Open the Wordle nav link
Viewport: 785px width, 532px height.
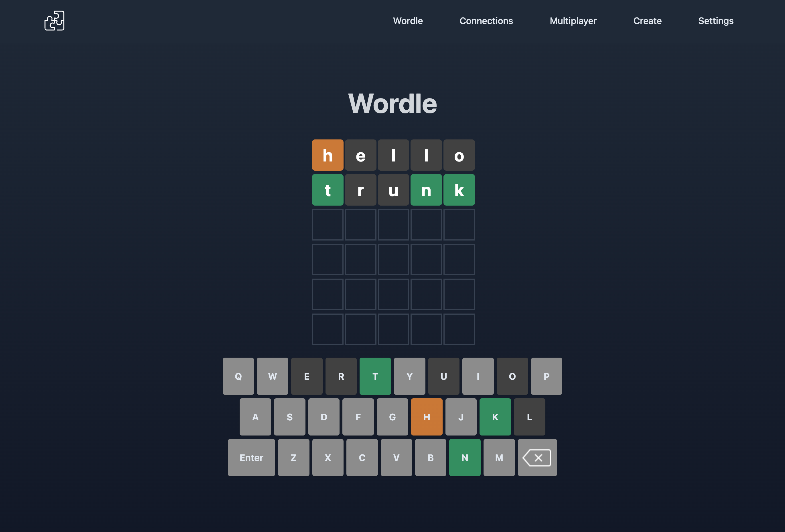pos(408,21)
